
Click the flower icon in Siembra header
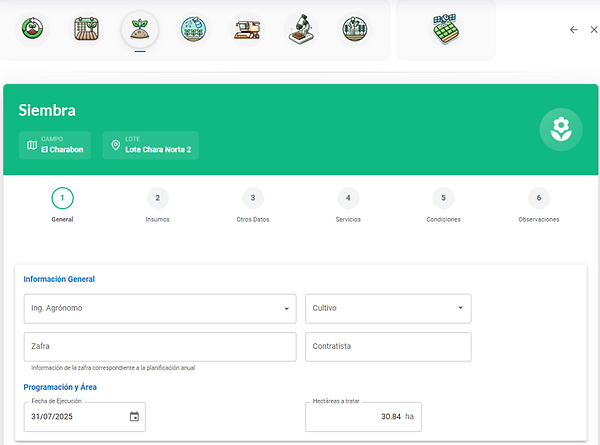coord(561,129)
